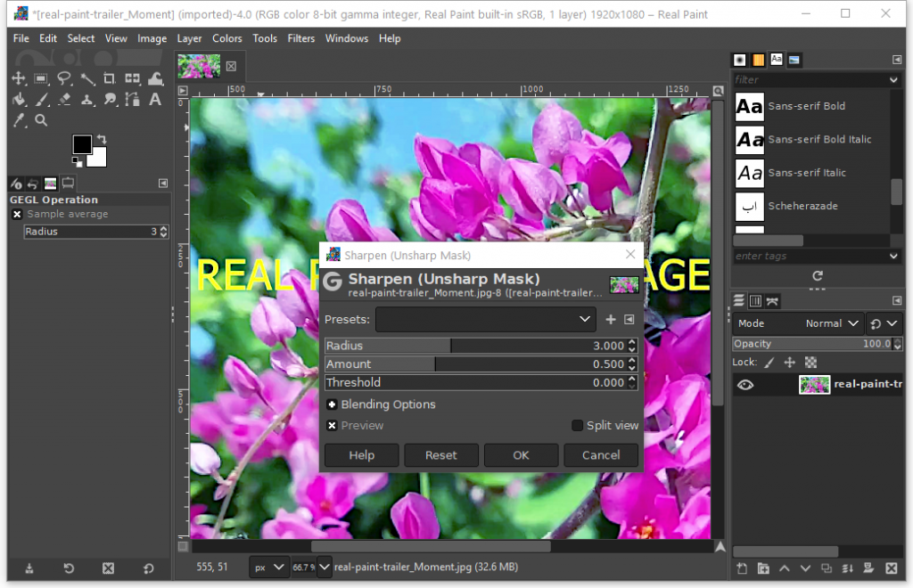Swap foreground and background colors
The image size is (913, 588).
coord(102,139)
